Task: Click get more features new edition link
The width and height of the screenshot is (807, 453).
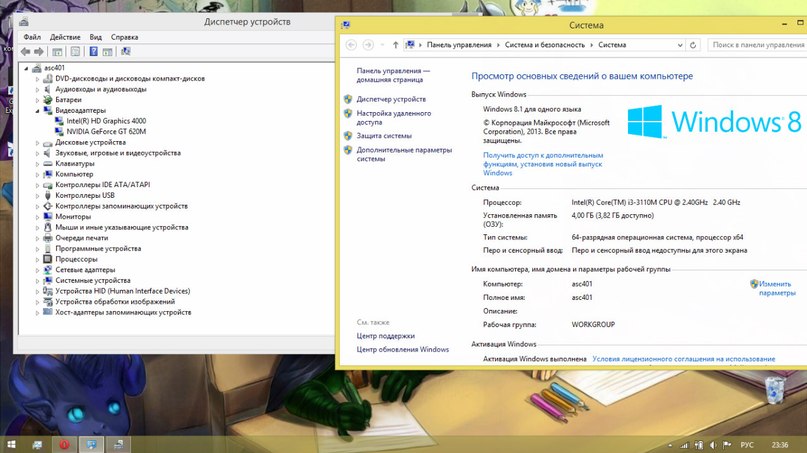Action: [x=543, y=164]
